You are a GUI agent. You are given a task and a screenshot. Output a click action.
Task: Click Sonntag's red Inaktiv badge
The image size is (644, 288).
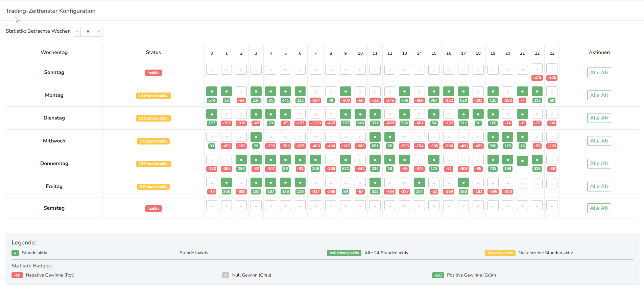tap(153, 73)
